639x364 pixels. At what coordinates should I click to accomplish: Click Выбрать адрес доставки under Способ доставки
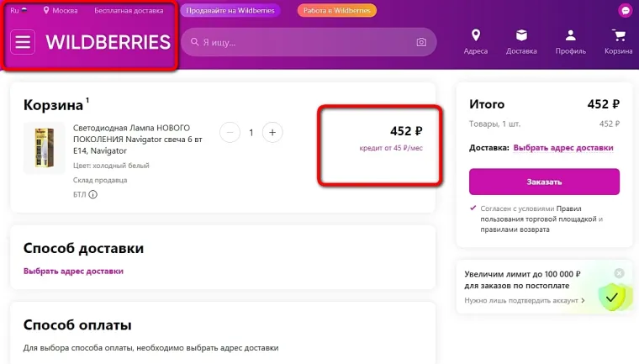[x=73, y=271]
